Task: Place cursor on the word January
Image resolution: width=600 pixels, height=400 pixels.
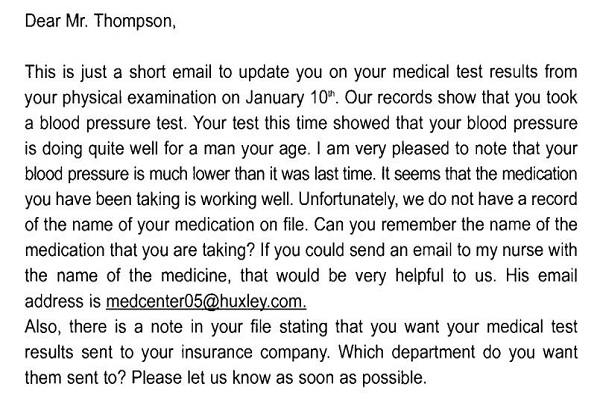Action: [274, 98]
